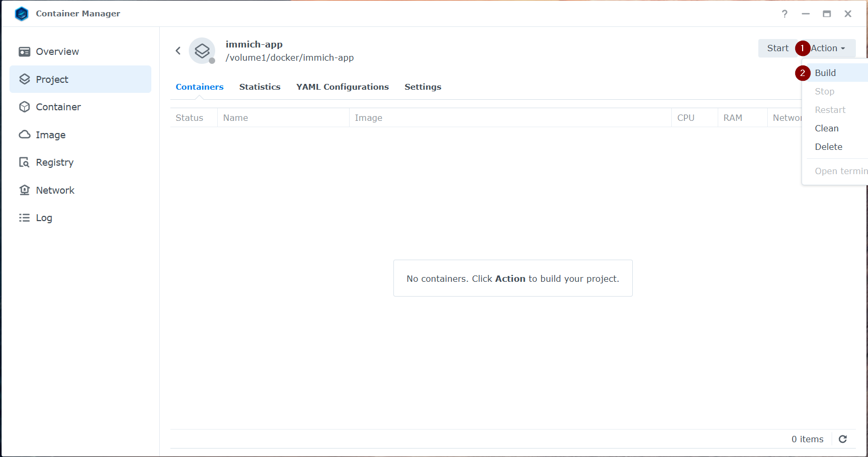Open the Settings tab
Image resolution: width=868 pixels, height=457 pixels.
tap(423, 87)
